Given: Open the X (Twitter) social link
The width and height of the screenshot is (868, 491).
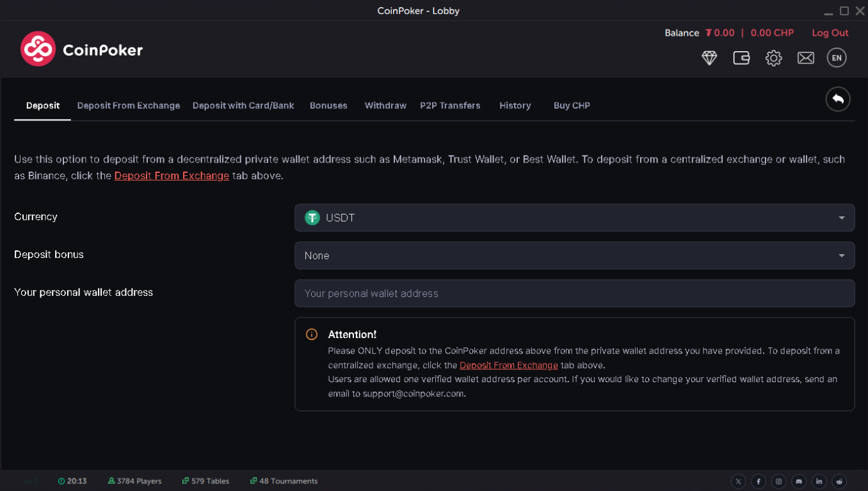Looking at the screenshot, I should pos(738,481).
